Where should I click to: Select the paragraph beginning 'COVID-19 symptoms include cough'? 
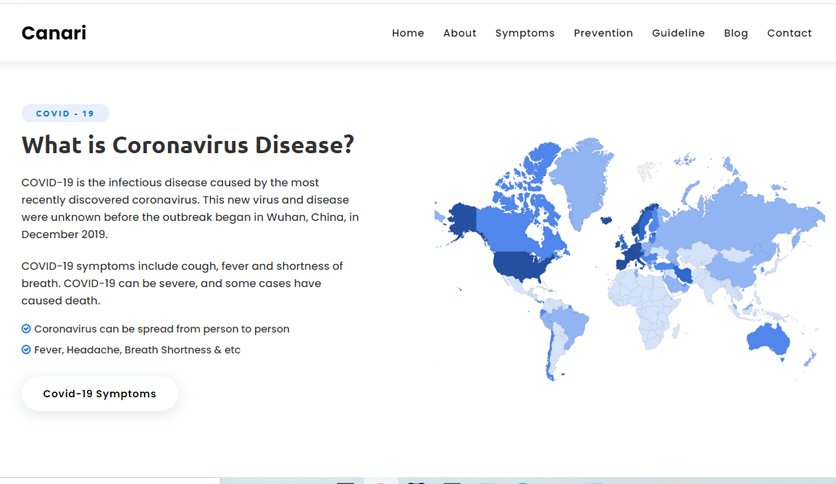point(182,283)
